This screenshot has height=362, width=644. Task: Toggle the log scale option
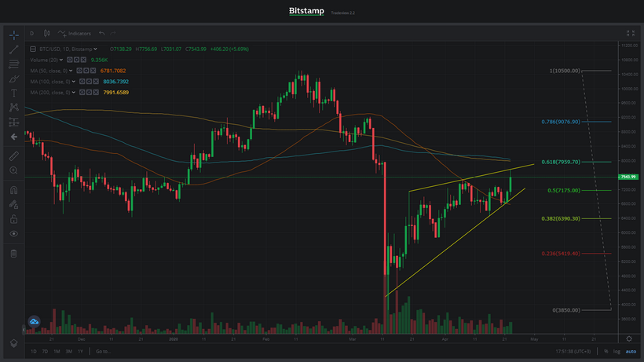(x=617, y=350)
